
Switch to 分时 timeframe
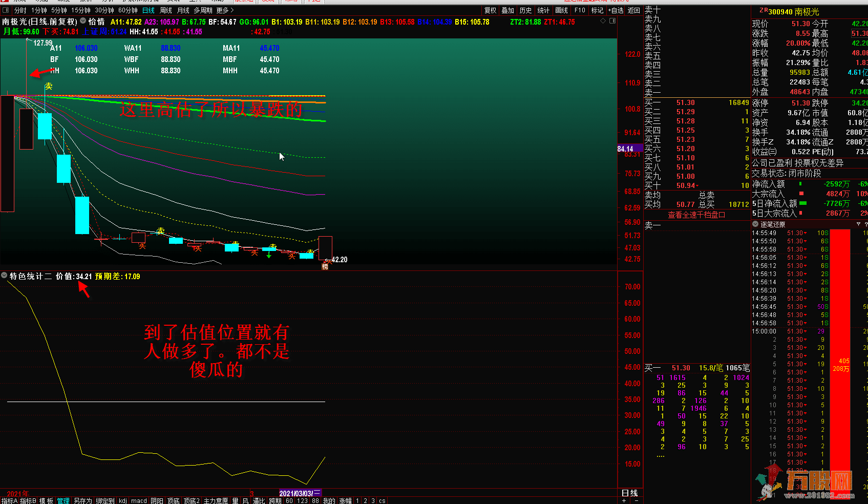tap(20, 10)
